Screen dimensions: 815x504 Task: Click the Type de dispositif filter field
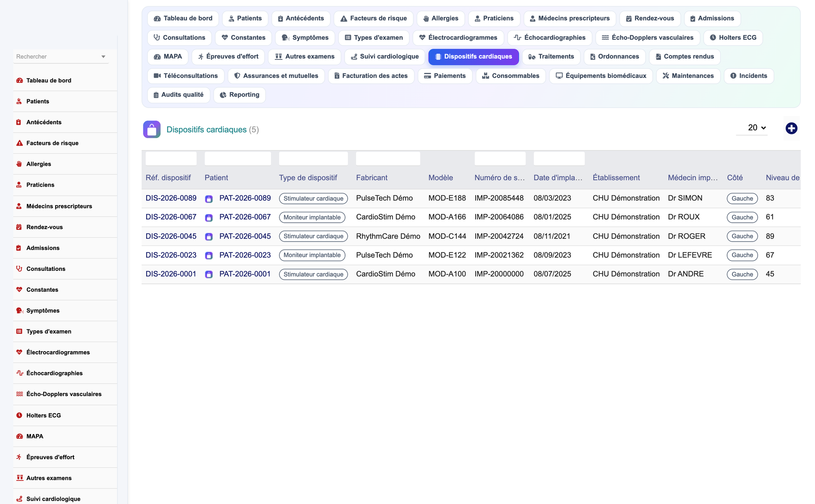click(313, 159)
